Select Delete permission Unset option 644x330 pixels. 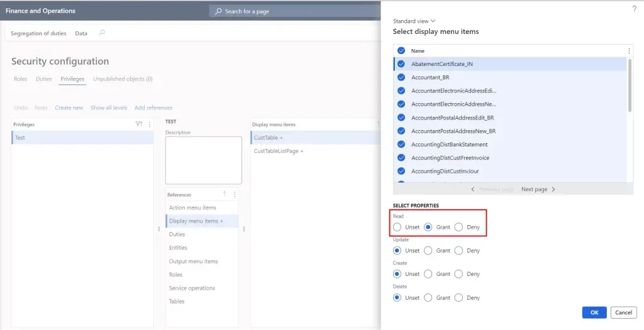tap(397, 297)
